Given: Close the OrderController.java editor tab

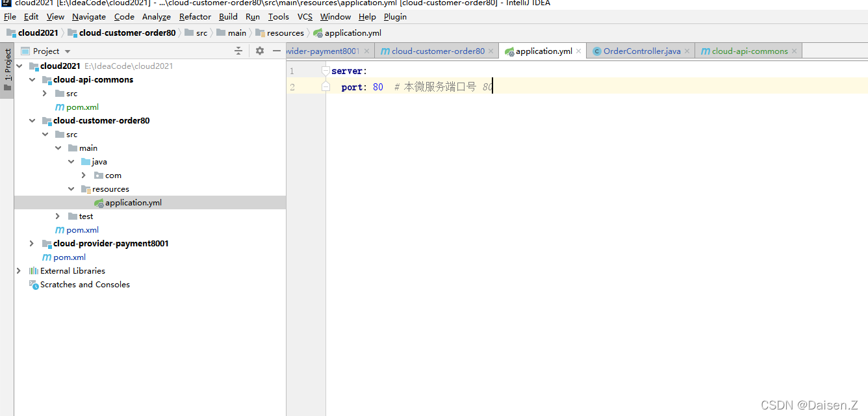Looking at the screenshot, I should pos(687,51).
